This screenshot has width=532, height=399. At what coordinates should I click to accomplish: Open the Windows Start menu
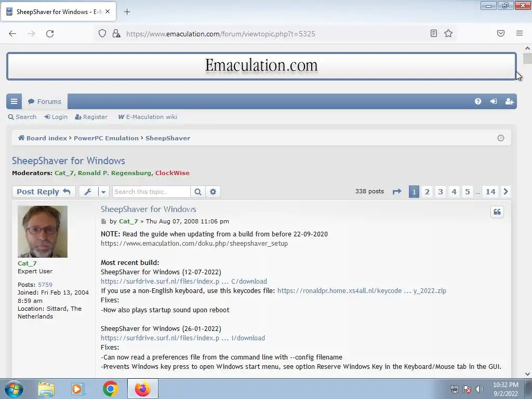(14, 389)
